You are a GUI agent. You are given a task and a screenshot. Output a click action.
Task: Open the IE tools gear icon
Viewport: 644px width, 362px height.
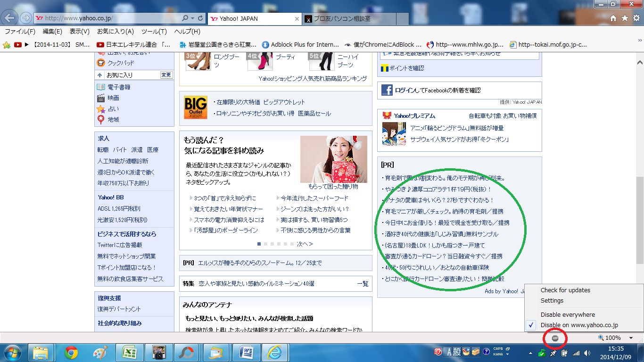(636, 18)
